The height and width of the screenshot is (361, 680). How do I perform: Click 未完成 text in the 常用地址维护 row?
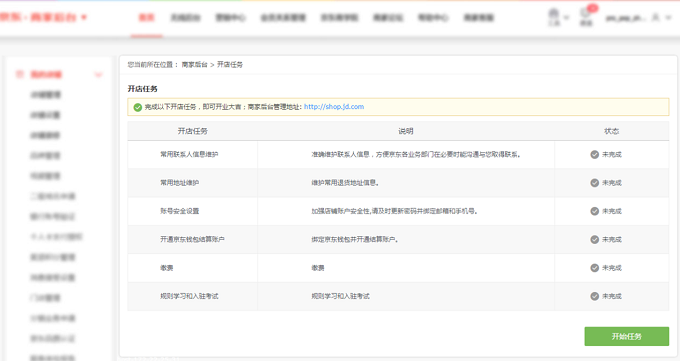612,183
